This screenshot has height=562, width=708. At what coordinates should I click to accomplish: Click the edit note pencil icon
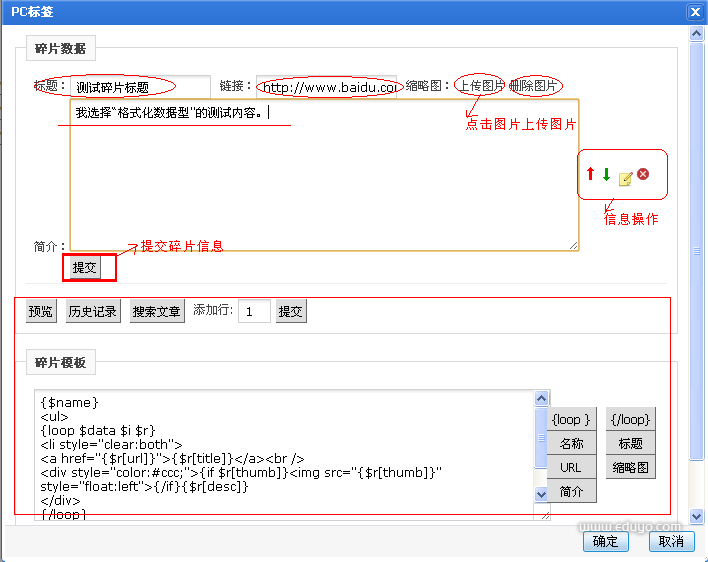pyautogui.click(x=626, y=178)
